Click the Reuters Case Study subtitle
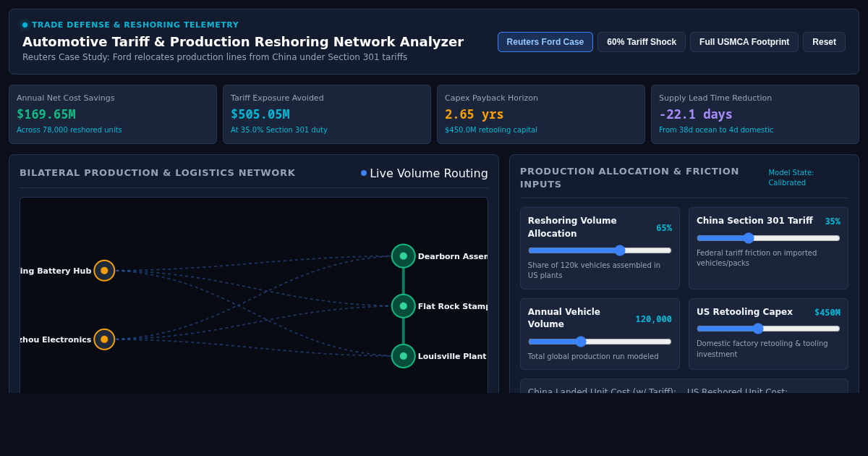The image size is (868, 456). [215, 57]
